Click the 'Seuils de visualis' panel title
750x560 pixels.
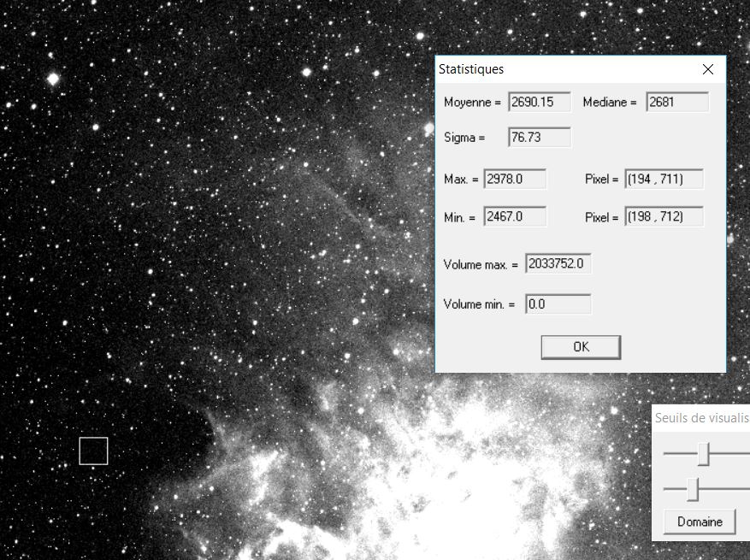tap(701, 418)
